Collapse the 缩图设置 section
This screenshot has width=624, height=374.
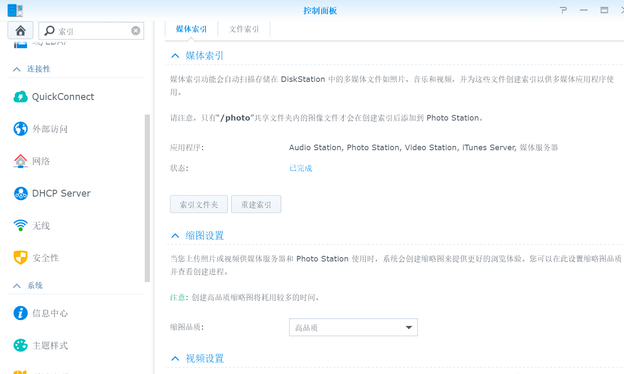[175, 236]
